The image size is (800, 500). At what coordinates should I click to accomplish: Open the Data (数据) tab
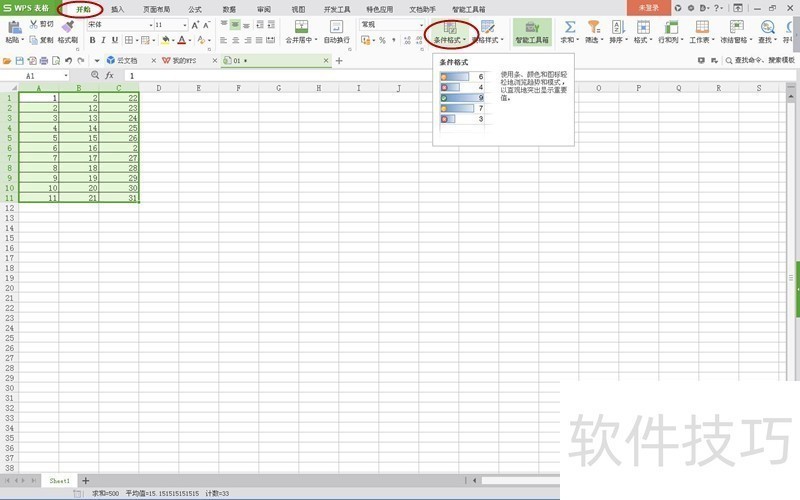229,9
